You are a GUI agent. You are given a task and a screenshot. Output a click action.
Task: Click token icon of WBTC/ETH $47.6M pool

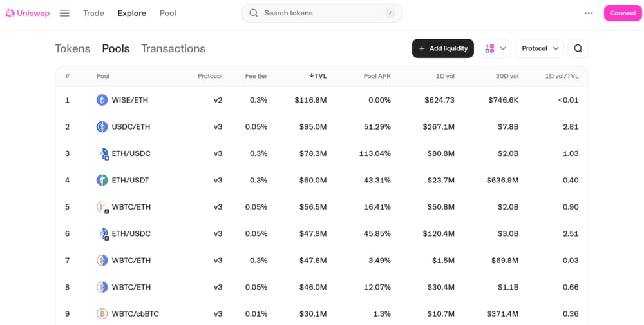click(102, 261)
